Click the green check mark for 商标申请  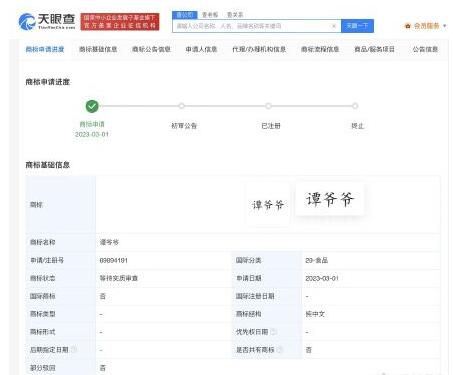[92, 106]
